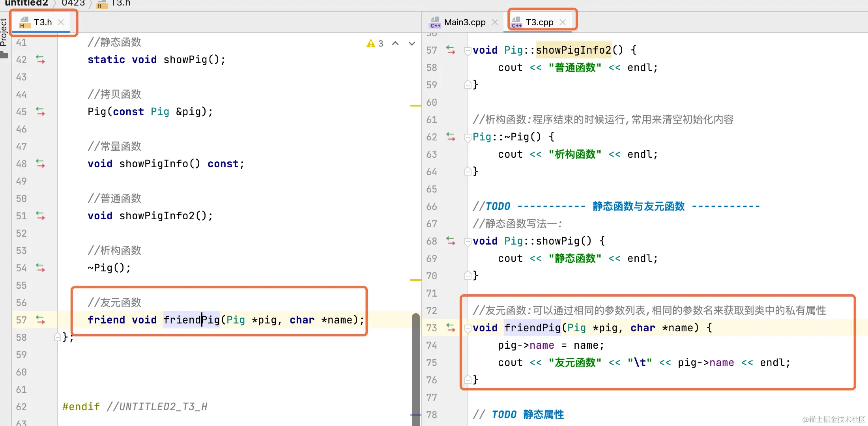Image resolution: width=868 pixels, height=426 pixels.
Task: Go to previous highlighted error arrow
Action: [x=395, y=43]
